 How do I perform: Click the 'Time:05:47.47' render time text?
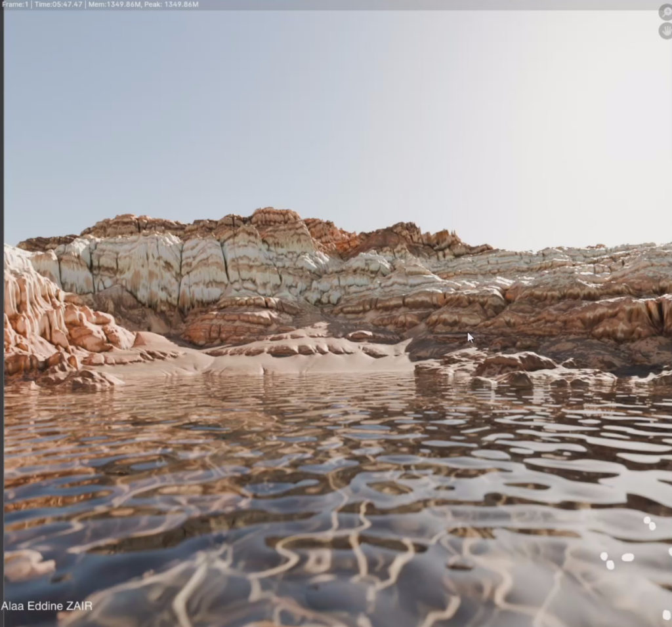[58, 5]
